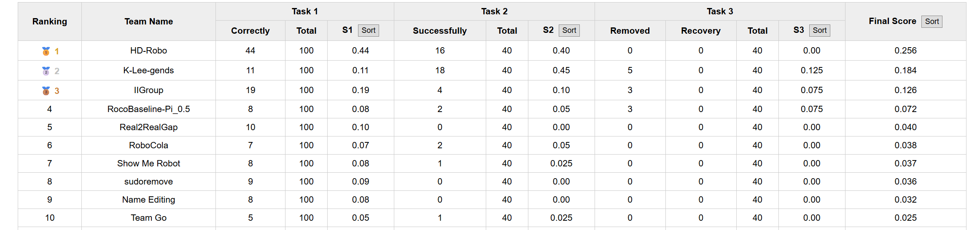This screenshot has width=980, height=230.
Task: Click the RoboCola team name
Action: pyautogui.click(x=148, y=145)
